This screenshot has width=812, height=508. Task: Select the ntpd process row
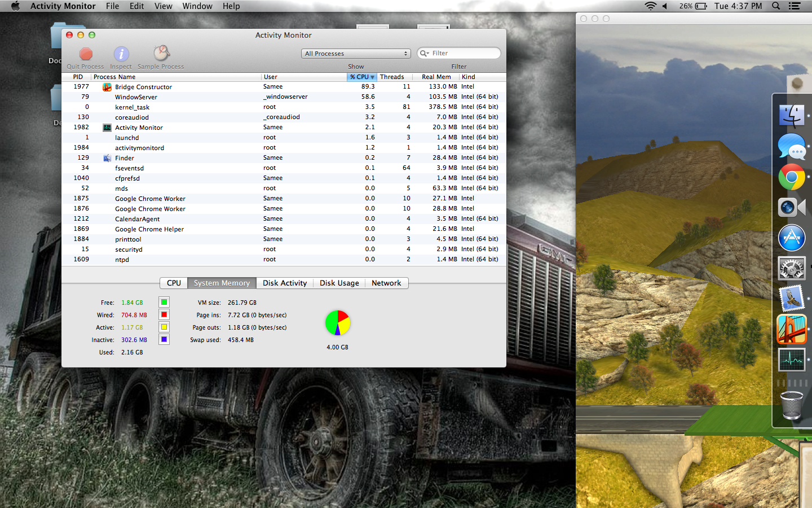(284, 260)
